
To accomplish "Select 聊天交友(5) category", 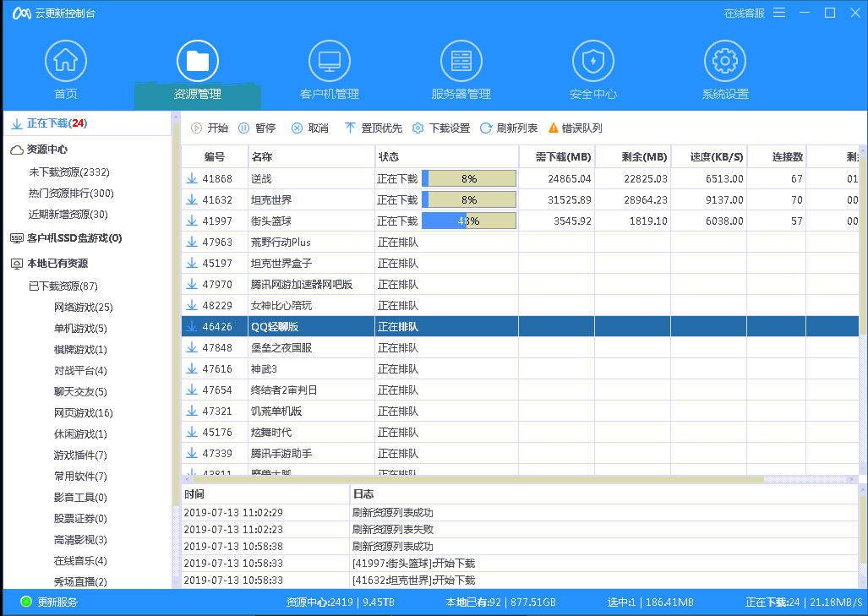I will click(80, 391).
